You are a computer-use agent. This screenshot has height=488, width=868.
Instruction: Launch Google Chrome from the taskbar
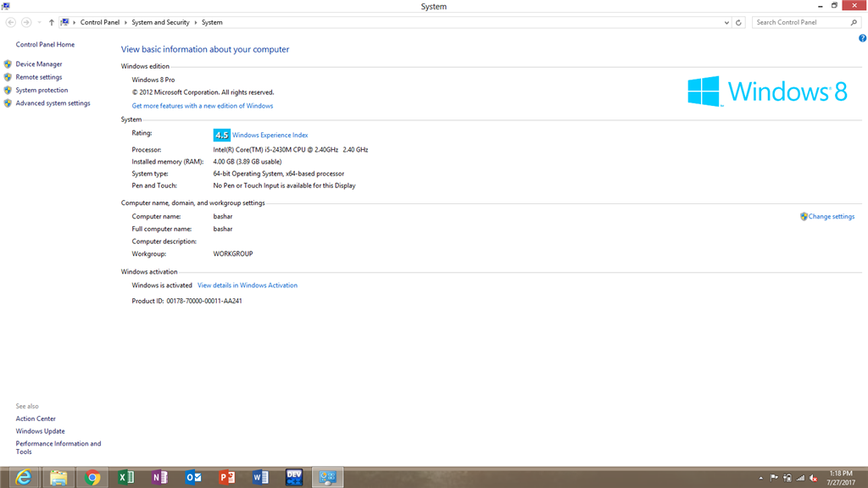pyautogui.click(x=92, y=477)
